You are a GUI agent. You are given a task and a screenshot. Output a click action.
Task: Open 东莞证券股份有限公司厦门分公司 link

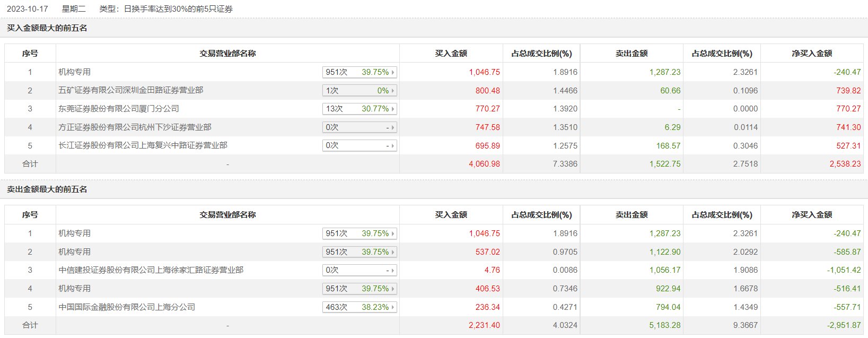pyautogui.click(x=118, y=109)
